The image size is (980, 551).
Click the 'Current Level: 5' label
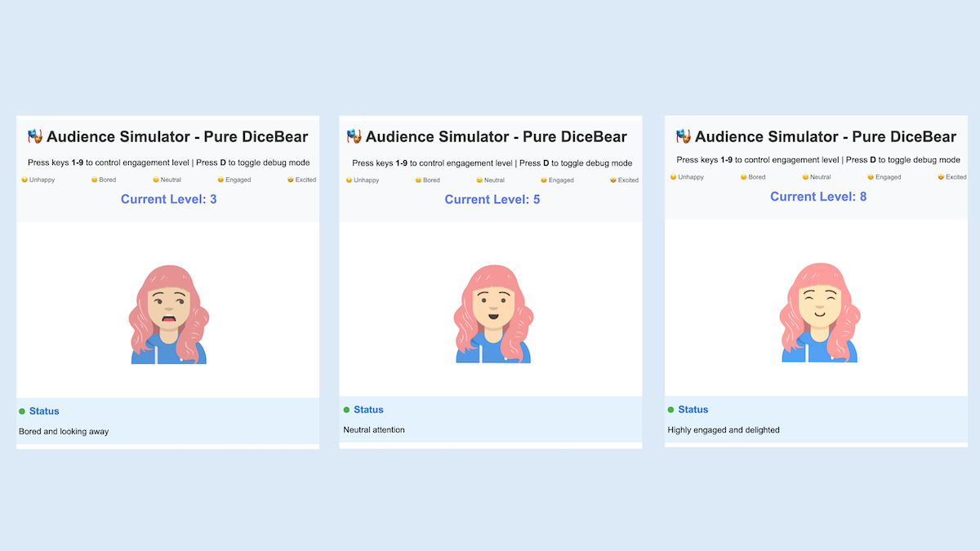(492, 199)
